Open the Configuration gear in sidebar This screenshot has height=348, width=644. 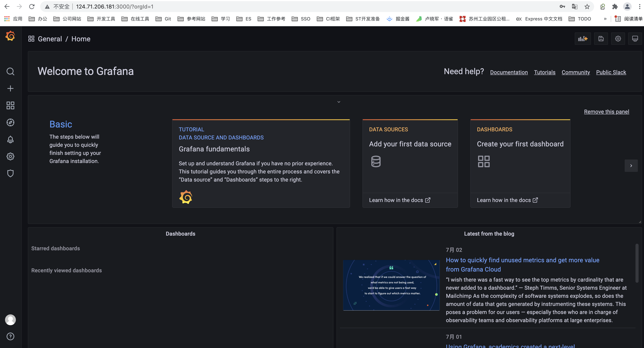pos(10,157)
